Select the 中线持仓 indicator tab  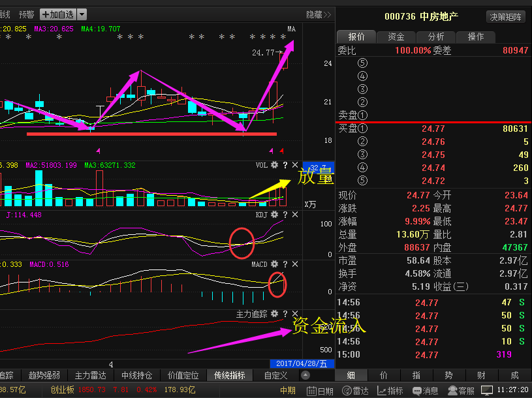pos(136,375)
